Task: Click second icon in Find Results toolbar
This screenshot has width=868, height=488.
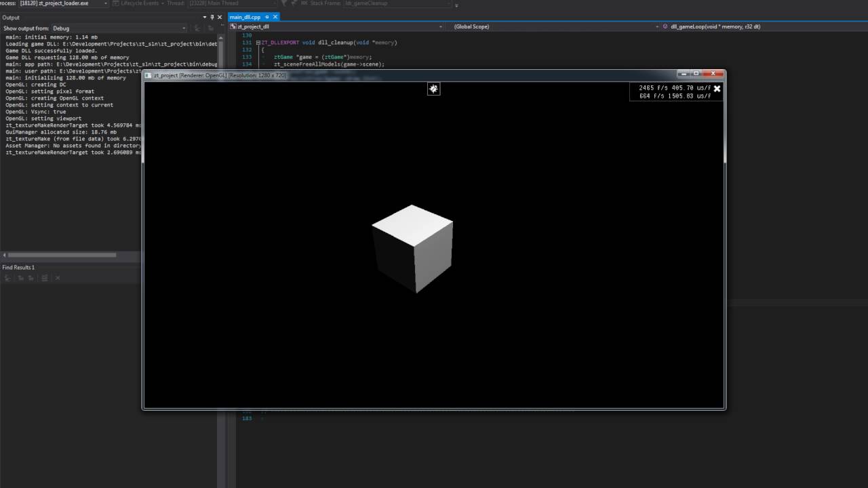Action: point(20,278)
